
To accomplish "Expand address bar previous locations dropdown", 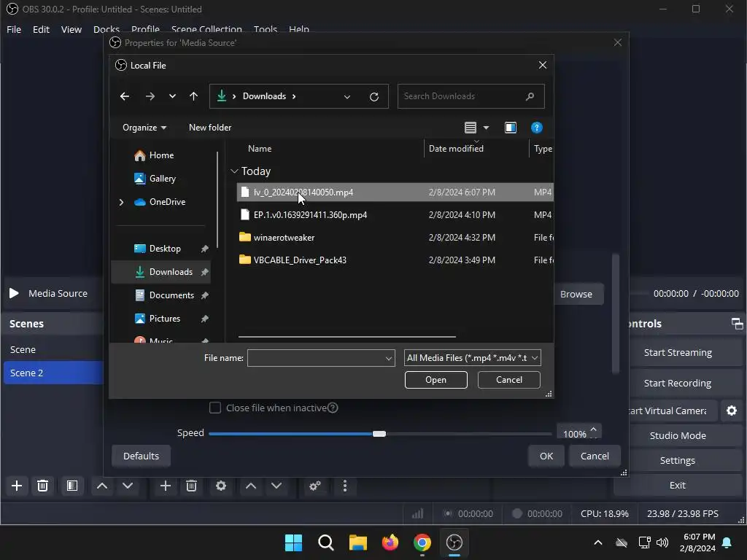I will coord(347,97).
